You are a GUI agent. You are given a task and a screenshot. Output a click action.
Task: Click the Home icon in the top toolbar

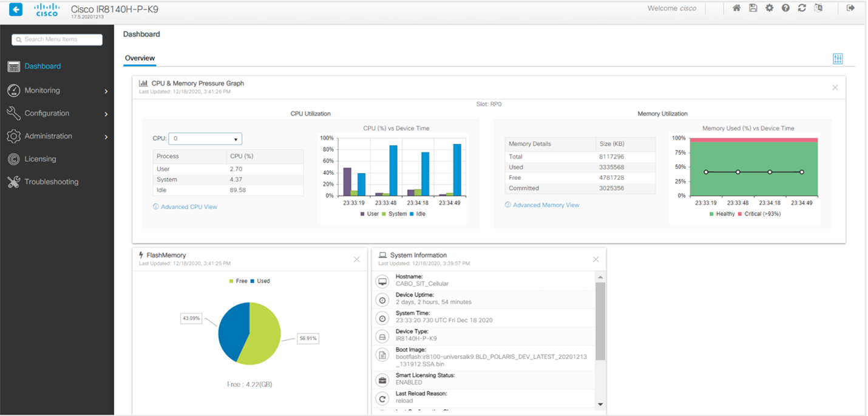pyautogui.click(x=736, y=8)
